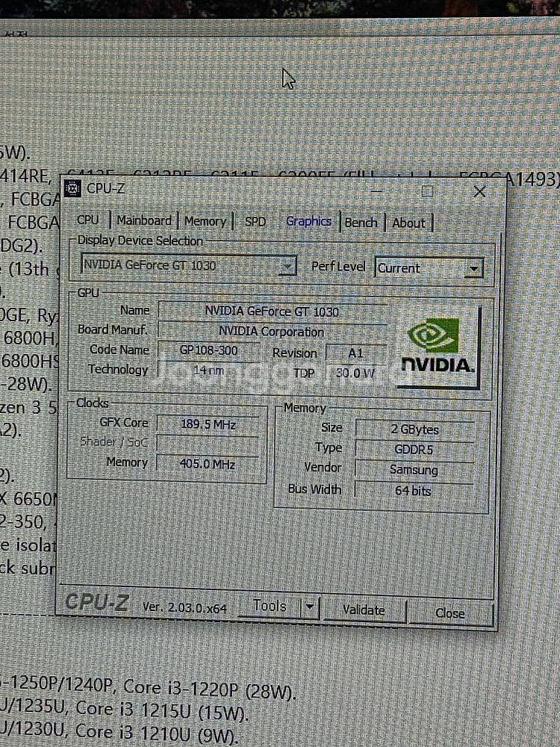Click the memory Type value GDDR5
560x747 pixels.
coord(414,449)
